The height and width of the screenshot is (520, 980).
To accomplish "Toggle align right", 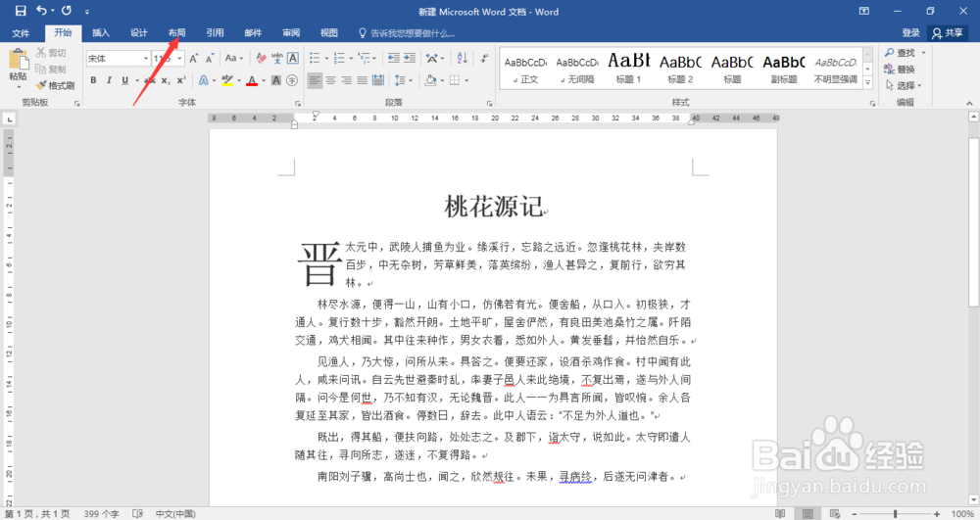I will [x=346, y=80].
